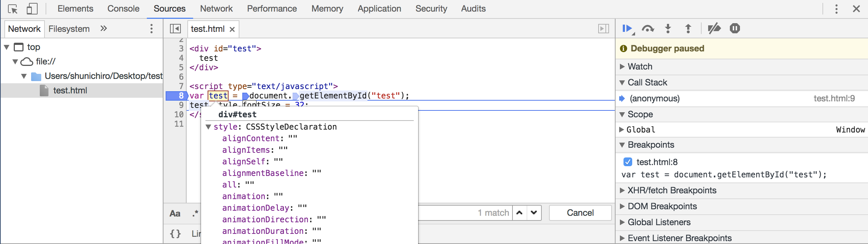Expand Global Listeners section
Viewport: 868px width, 244px height.
tap(622, 222)
